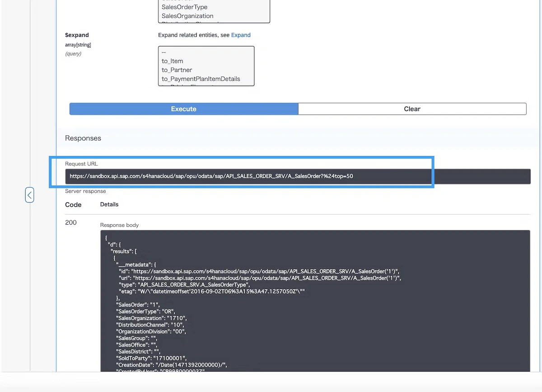Click the Response body label

(119, 225)
